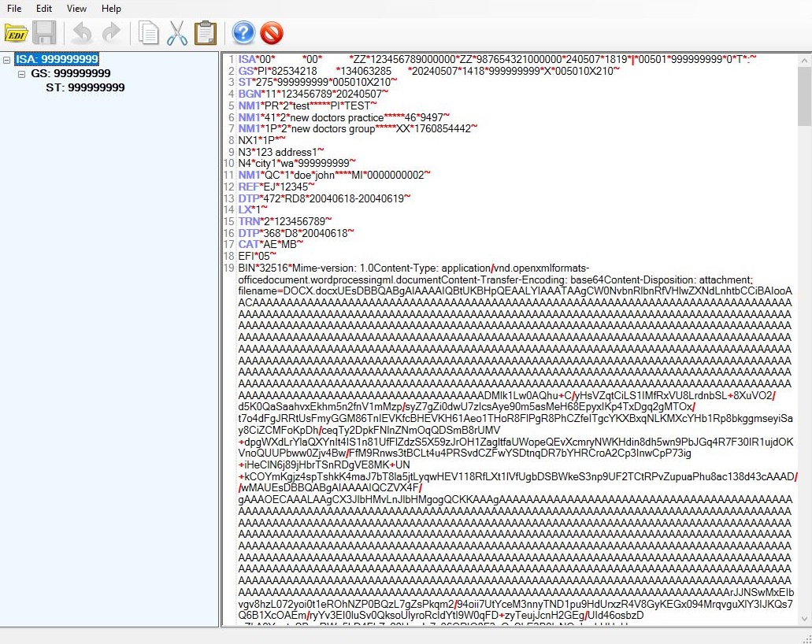Click the REF*EJ*12345 line
The height and width of the screenshot is (644, 812).
tap(276, 187)
